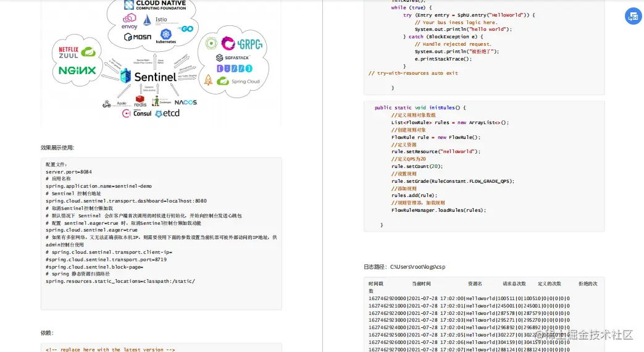The height and width of the screenshot is (352, 644).
Task: Click the 'replace here with the latest version' comment
Action: 110,350
